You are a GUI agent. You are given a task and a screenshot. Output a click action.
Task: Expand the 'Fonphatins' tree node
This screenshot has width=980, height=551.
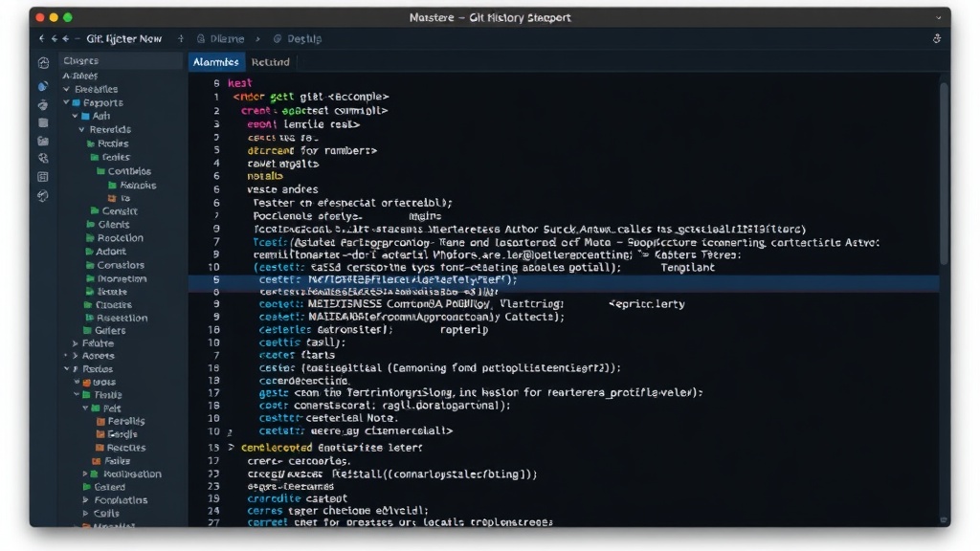point(85,500)
